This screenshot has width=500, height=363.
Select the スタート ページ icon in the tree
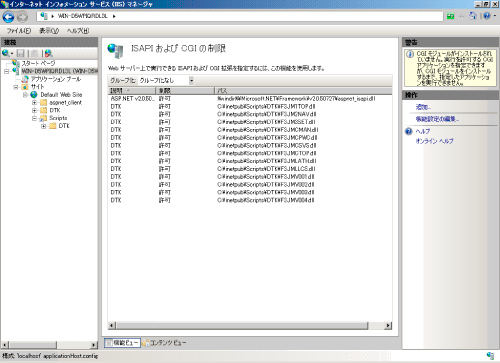coord(16,63)
